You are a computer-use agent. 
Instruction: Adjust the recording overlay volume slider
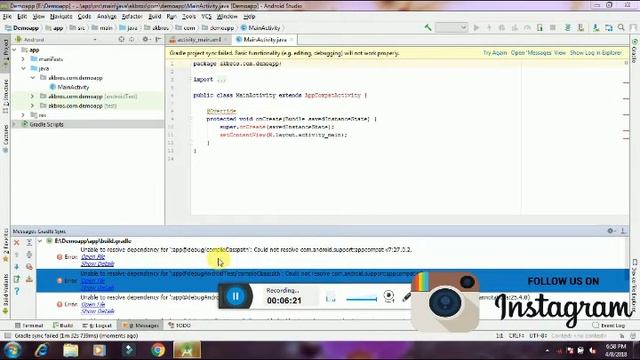click(362, 299)
